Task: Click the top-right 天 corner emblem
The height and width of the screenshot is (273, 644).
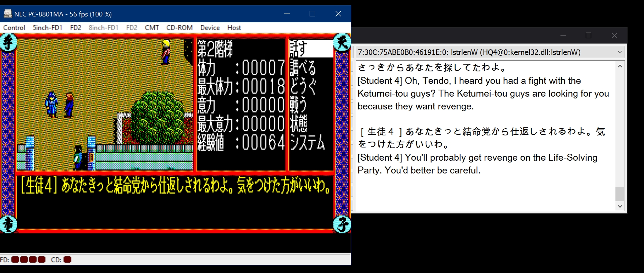Action: (x=342, y=43)
